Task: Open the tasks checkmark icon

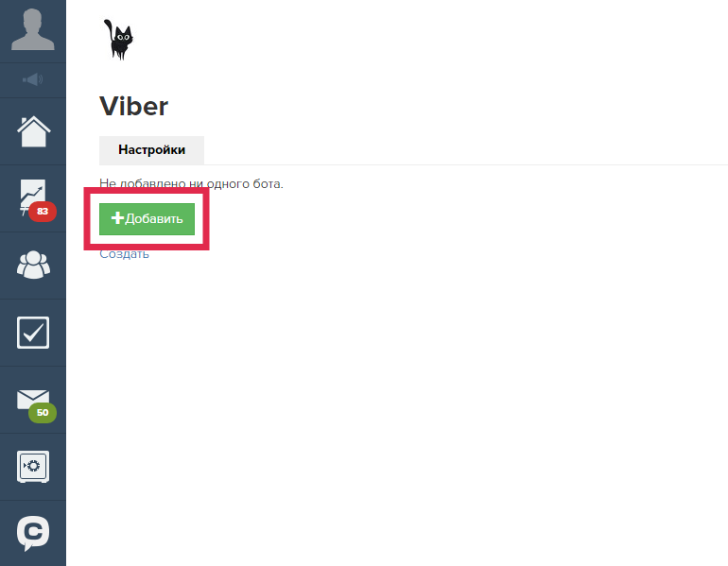Action: click(33, 333)
